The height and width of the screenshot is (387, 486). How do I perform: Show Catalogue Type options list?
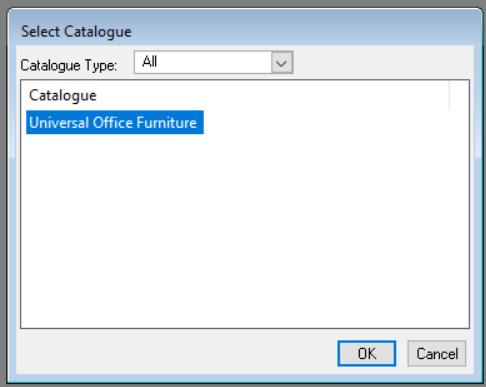click(x=282, y=62)
